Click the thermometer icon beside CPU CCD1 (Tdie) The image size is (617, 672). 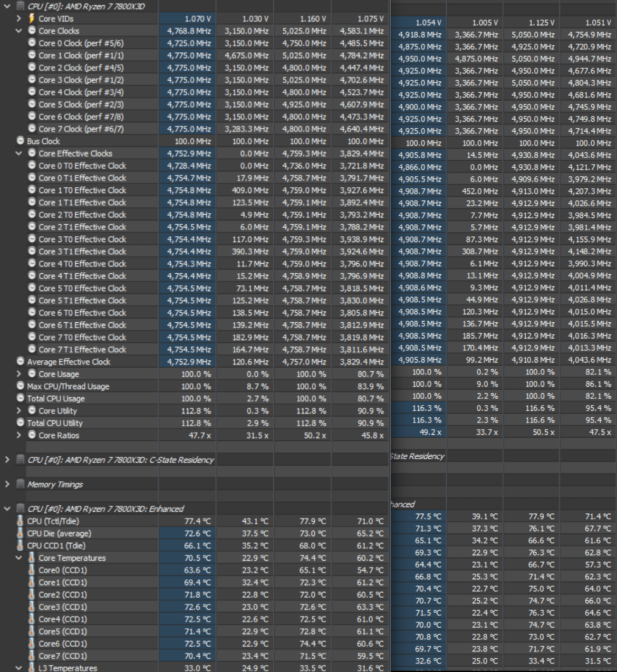21,545
